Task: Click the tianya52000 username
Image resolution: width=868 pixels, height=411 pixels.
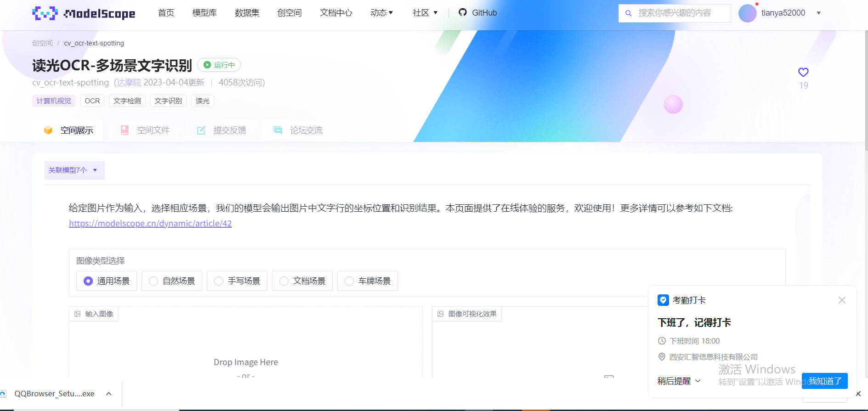Action: click(x=783, y=13)
